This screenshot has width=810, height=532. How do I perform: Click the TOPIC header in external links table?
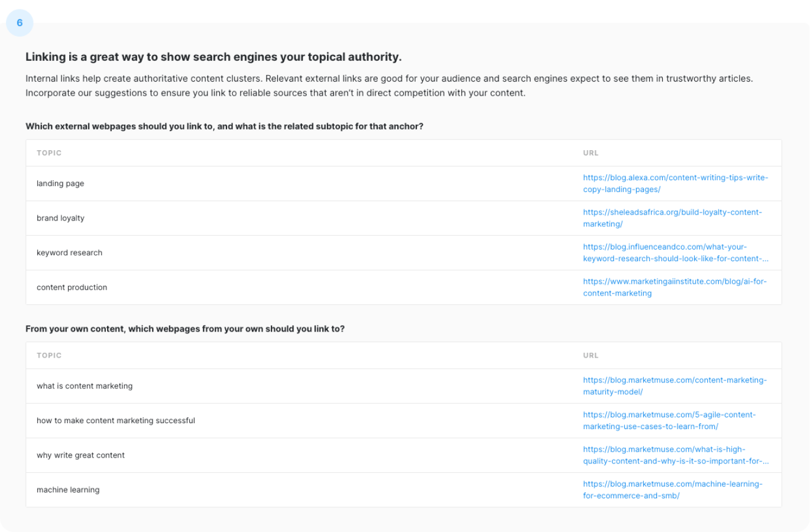49,153
